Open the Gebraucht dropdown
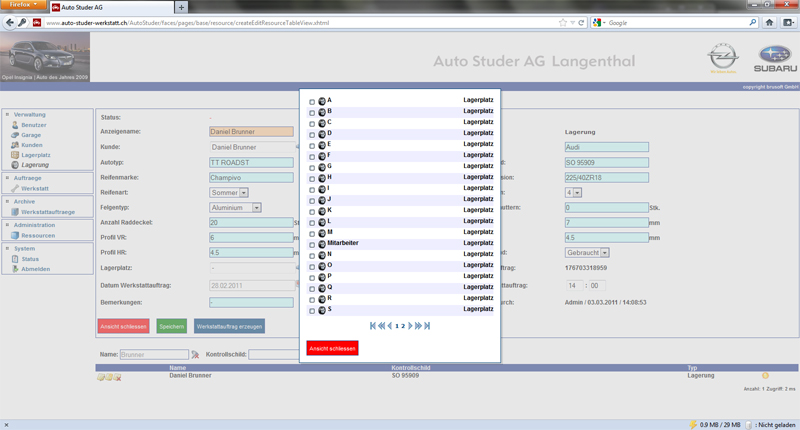 [x=587, y=252]
